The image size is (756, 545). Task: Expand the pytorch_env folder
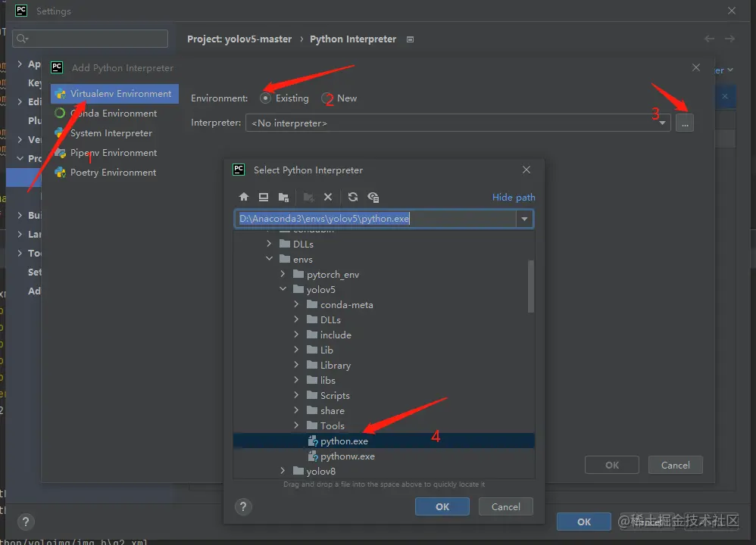pyautogui.click(x=283, y=274)
